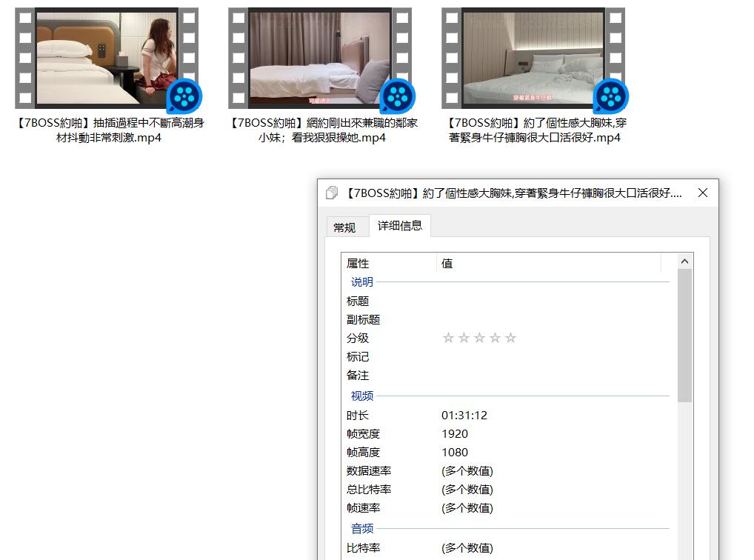Click the multi-file icon in the properties title bar
The height and width of the screenshot is (560, 754).
[x=332, y=193]
